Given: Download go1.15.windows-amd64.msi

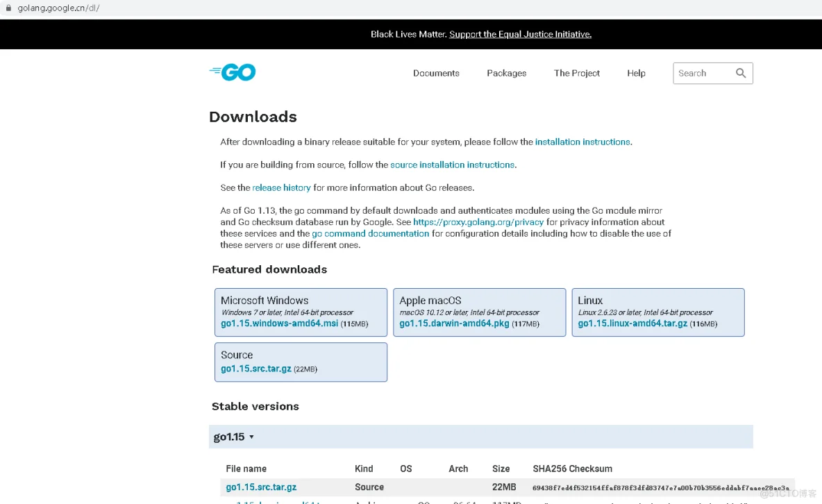Looking at the screenshot, I should [279, 324].
